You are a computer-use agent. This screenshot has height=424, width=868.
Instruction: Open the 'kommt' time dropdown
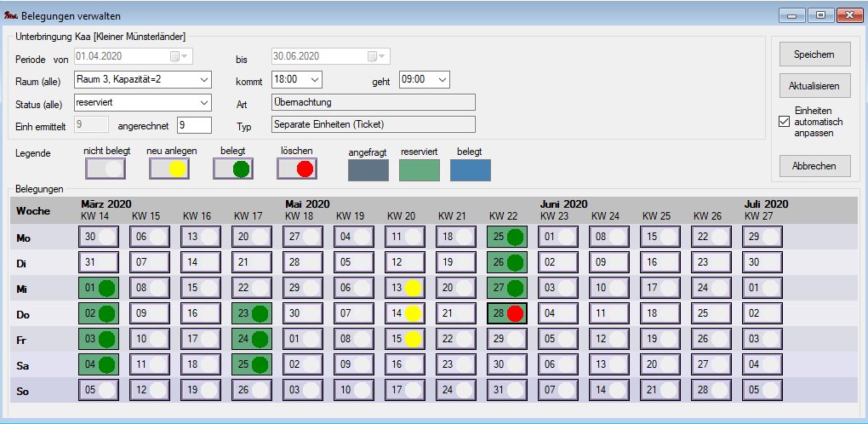[314, 79]
